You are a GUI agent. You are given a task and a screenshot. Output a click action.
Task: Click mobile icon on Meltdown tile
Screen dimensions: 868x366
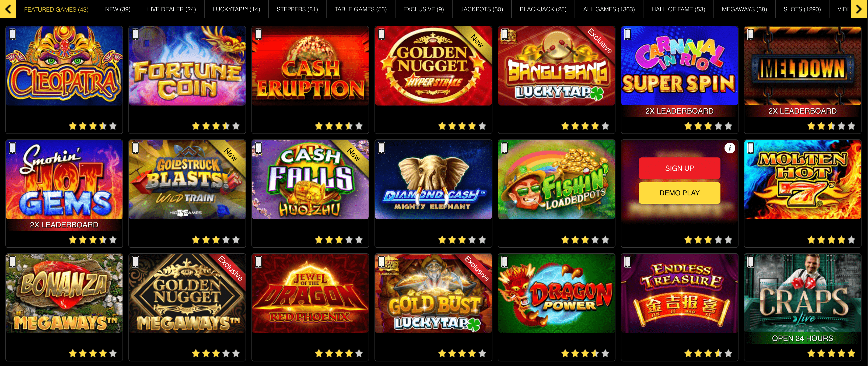pyautogui.click(x=751, y=34)
